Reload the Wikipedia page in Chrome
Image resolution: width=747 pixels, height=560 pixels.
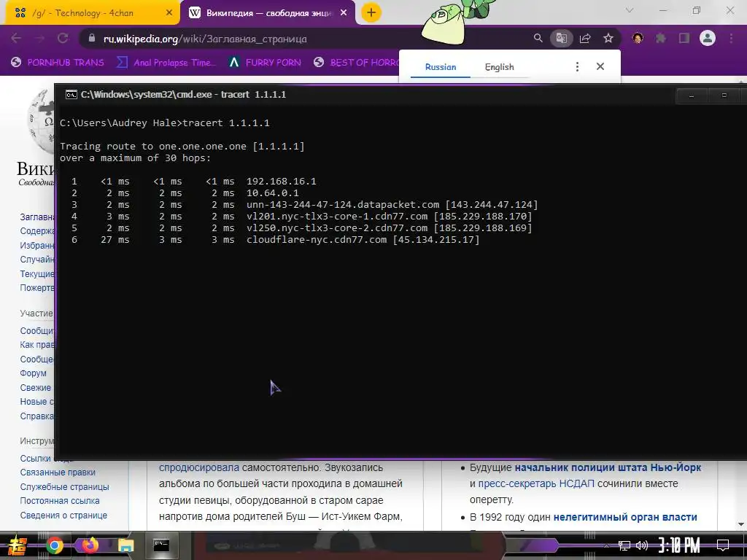click(63, 39)
